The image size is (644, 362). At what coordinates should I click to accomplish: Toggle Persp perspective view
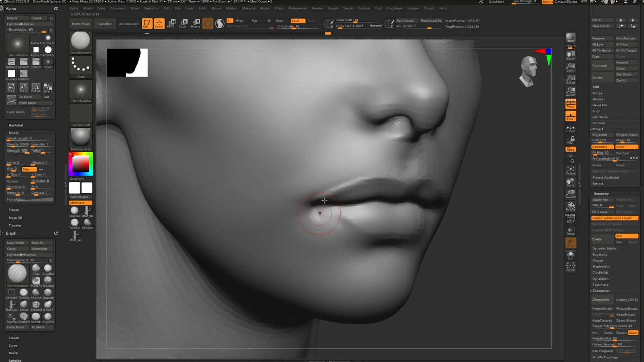click(x=570, y=104)
